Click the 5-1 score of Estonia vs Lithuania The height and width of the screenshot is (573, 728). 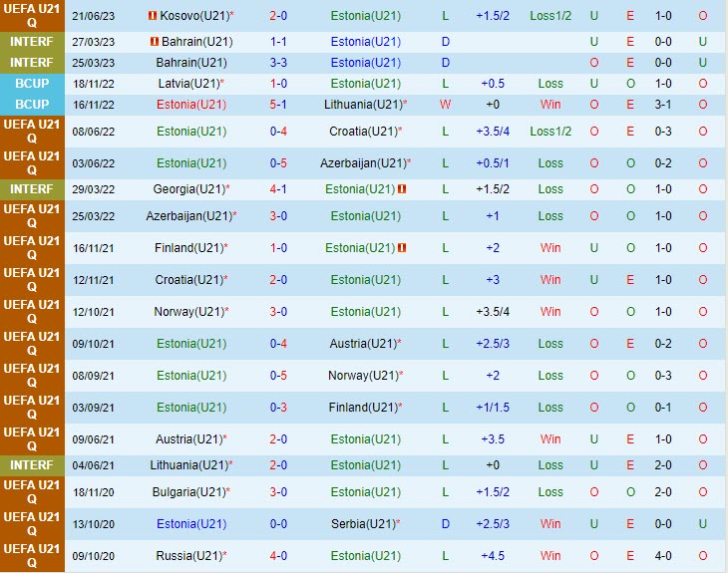[x=278, y=104]
